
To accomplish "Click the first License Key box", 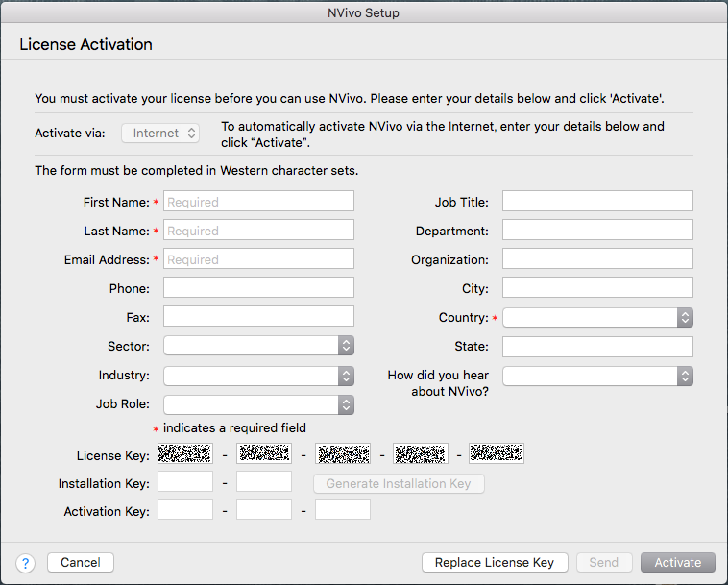I will pos(185,453).
